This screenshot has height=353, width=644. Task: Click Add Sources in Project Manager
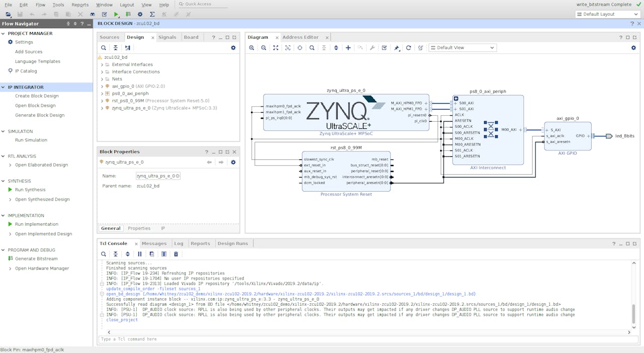click(x=29, y=52)
